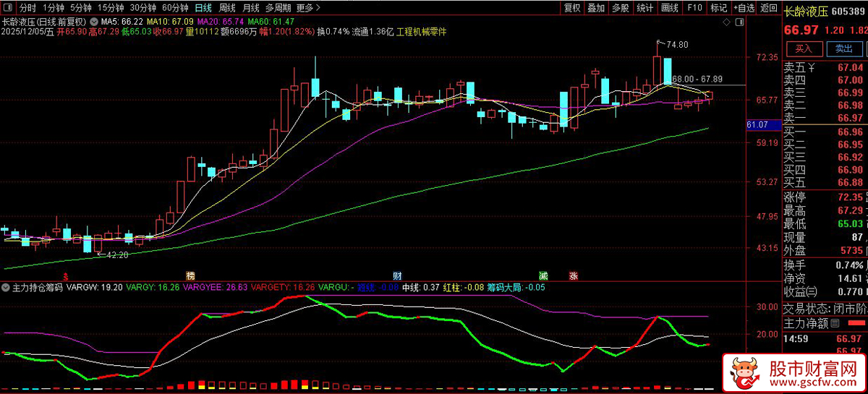The image size is (868, 394).
Task: Click the layout icon left of 分时
Action: [x=8, y=8]
